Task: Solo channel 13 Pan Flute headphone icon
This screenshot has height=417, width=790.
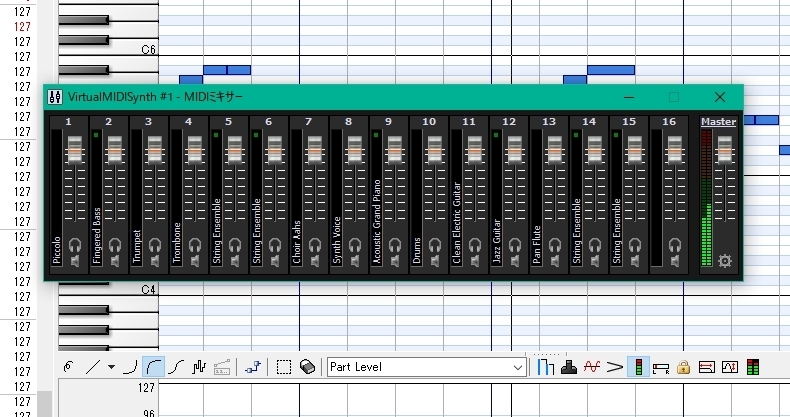Action: pyautogui.click(x=555, y=245)
